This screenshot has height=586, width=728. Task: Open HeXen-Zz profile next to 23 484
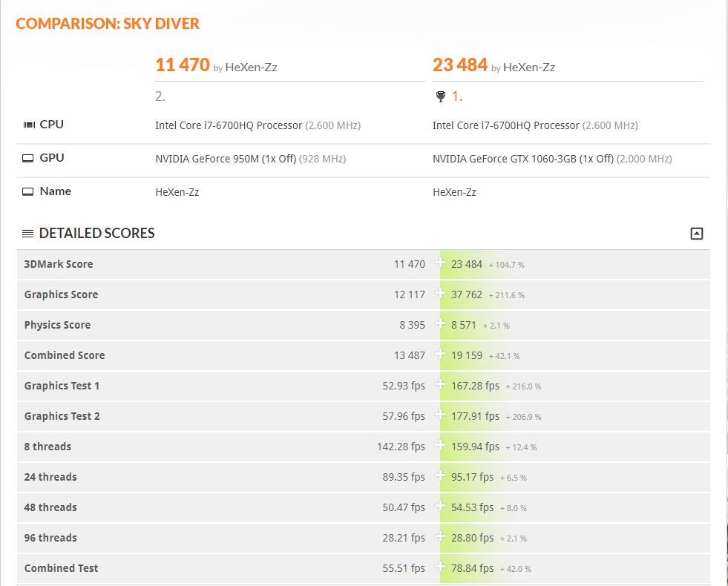tap(529, 68)
